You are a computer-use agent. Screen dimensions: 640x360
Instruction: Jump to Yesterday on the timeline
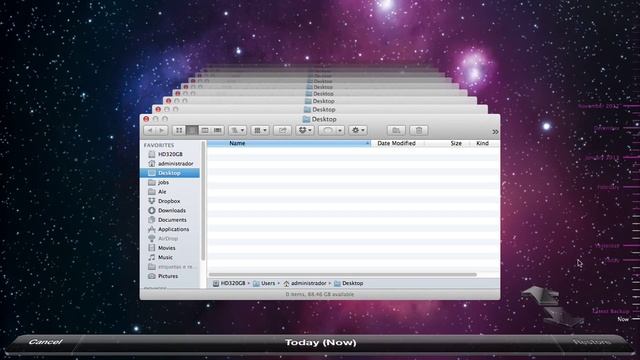pyautogui.click(x=607, y=246)
